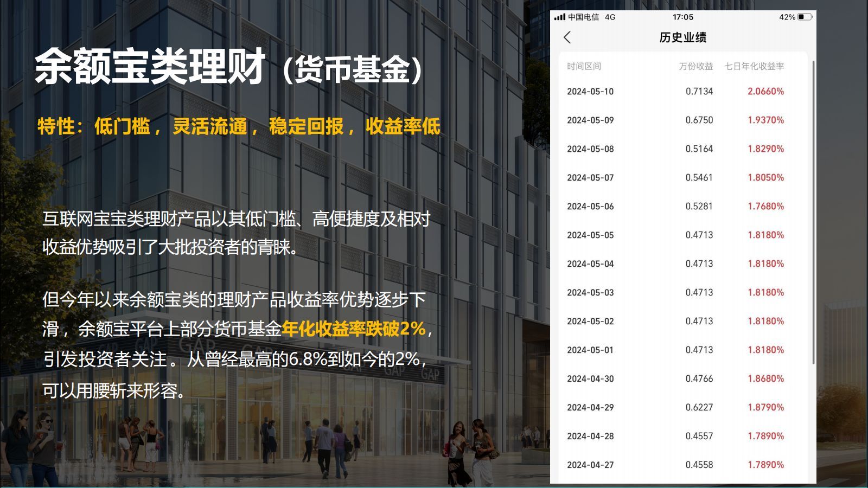This screenshot has width=868, height=488.
Task: Click the slide title 余额宝类理财
Action: coord(150,67)
